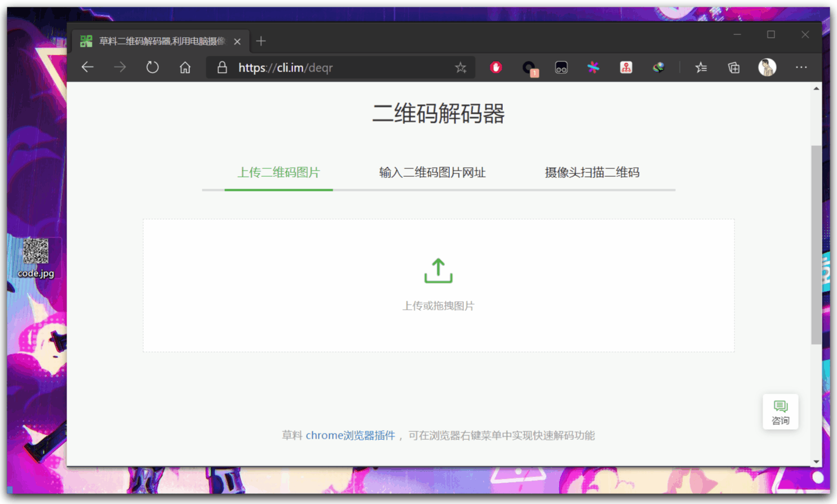Open the Favorites bar star-list icon

click(701, 67)
